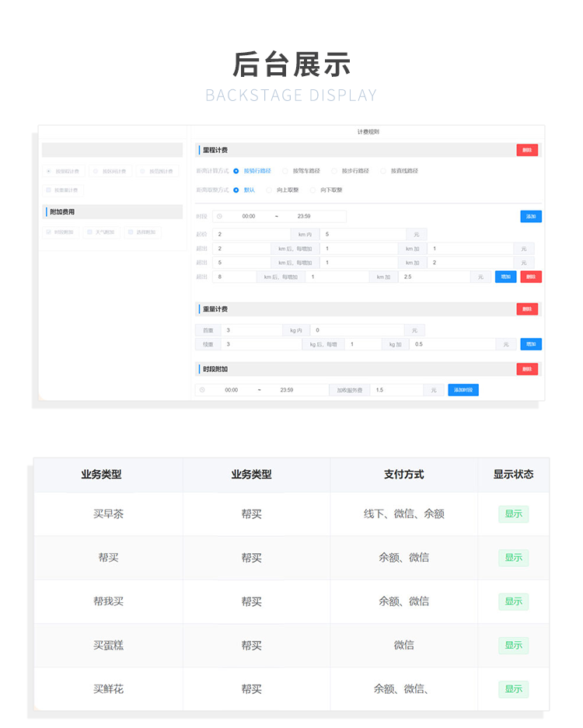The image size is (583, 728).
Task: Click 加收服务费 field showing 1.5
Action: point(396,390)
